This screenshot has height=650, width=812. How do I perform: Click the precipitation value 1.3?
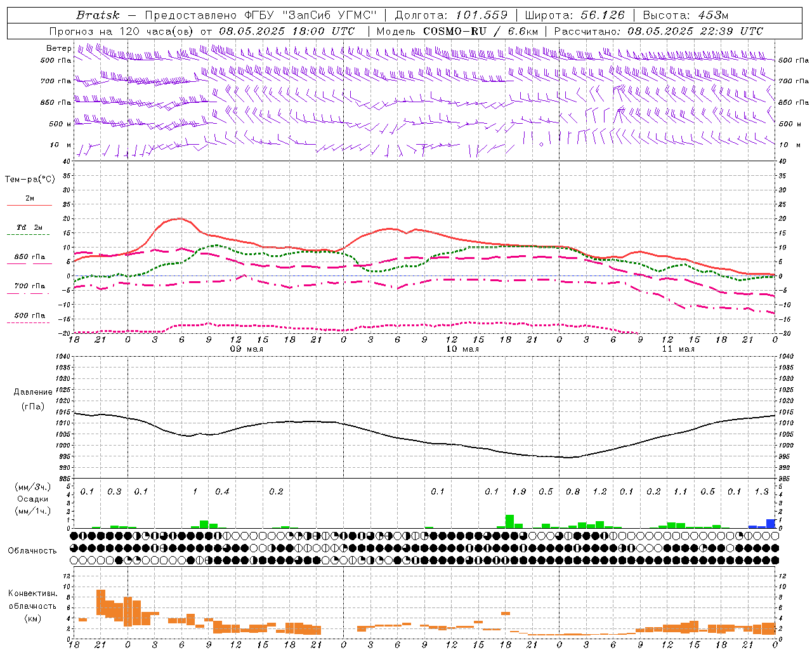762,492
